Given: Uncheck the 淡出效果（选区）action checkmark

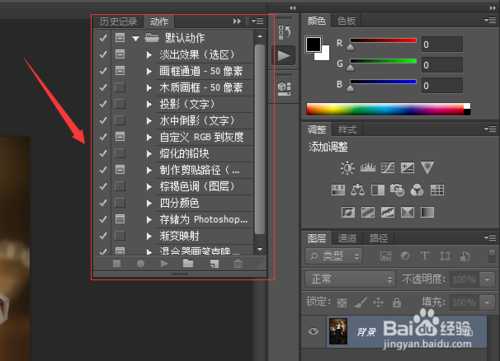Looking at the screenshot, I should click(103, 54).
